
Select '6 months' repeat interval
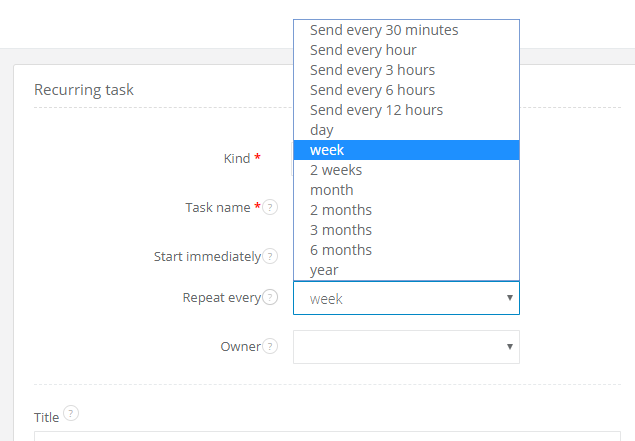pyautogui.click(x=340, y=250)
